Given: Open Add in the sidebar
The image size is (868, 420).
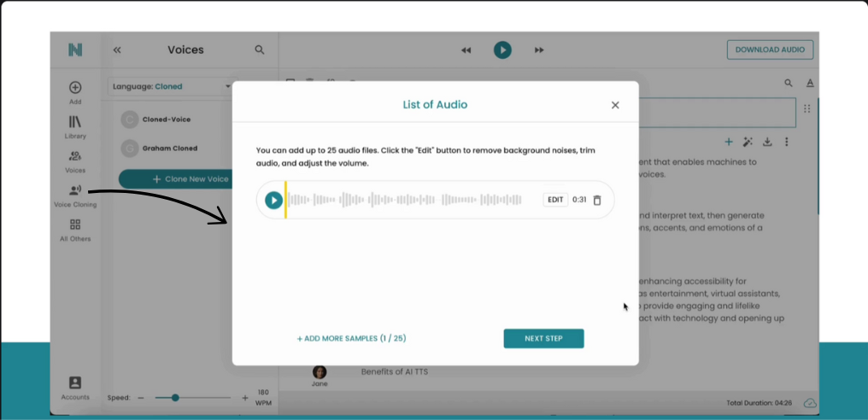Looking at the screenshot, I should tap(75, 92).
